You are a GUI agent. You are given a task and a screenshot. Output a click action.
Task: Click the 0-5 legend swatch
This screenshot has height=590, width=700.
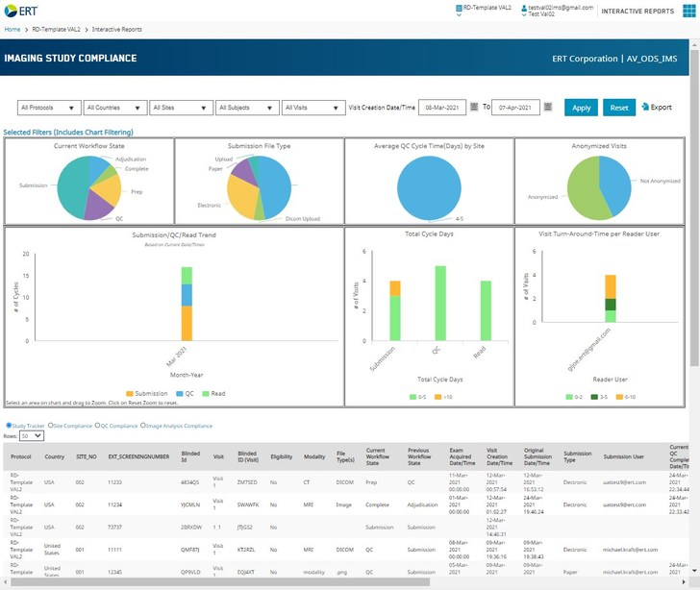tap(412, 397)
